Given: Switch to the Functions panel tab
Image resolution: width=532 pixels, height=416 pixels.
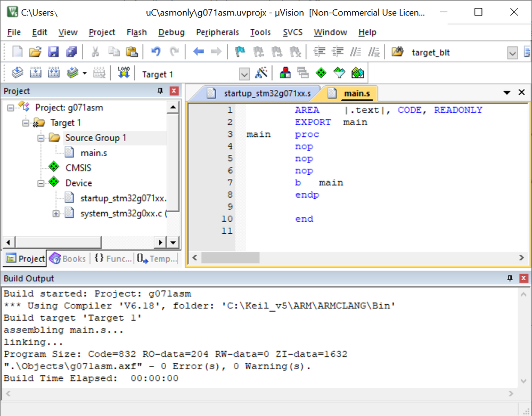Looking at the screenshot, I should tap(113, 258).
